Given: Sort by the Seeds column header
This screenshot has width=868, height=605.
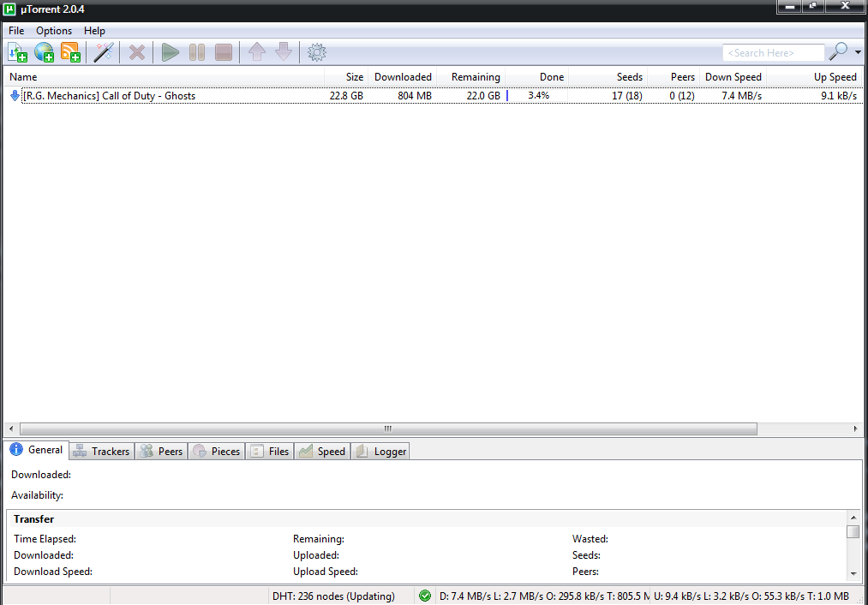Looking at the screenshot, I should coord(608,77).
